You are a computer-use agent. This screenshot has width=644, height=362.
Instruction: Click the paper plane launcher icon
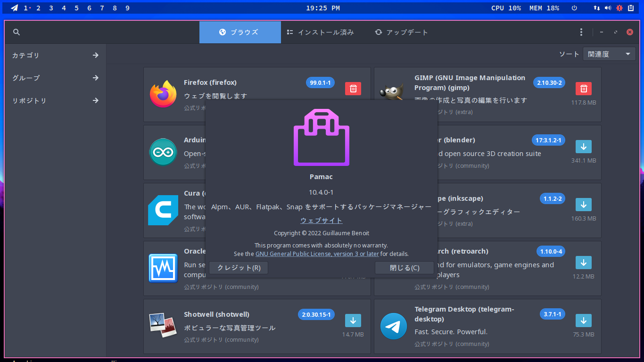coord(15,8)
